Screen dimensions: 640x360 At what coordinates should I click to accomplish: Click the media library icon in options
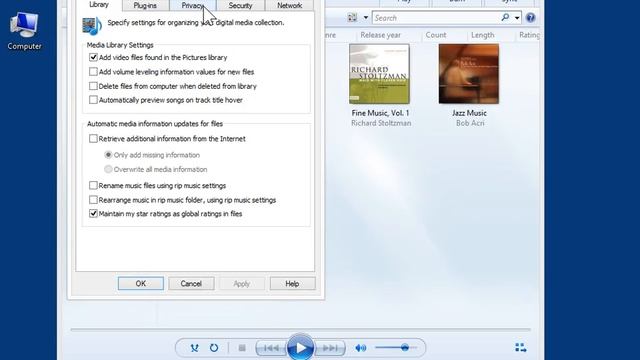tap(92, 26)
